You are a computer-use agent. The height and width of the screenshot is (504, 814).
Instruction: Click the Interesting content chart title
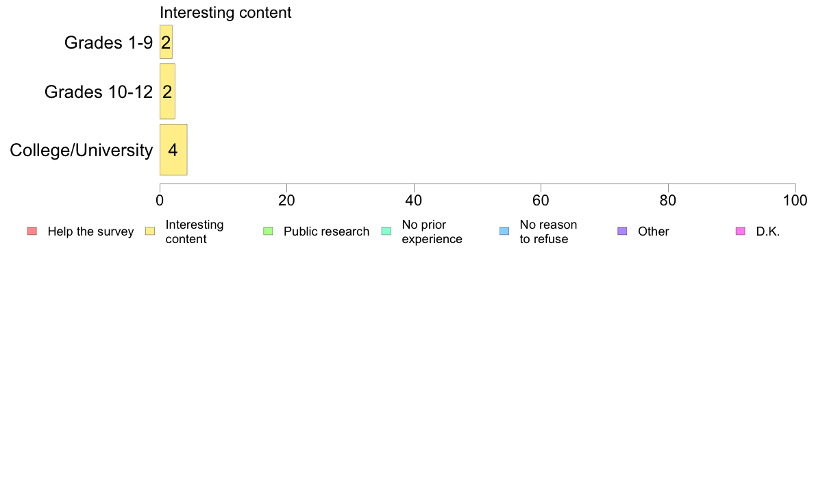(225, 12)
